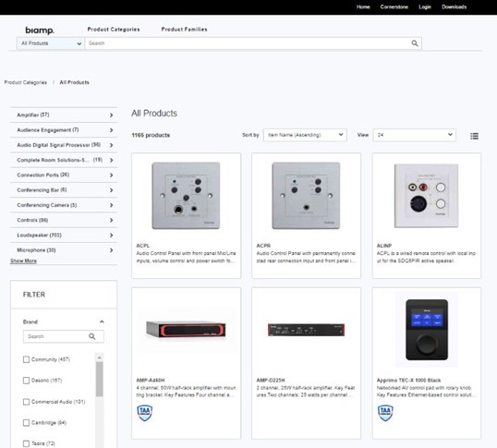Expand Microphone (30) chevron
The height and width of the screenshot is (448, 497).
pos(111,250)
